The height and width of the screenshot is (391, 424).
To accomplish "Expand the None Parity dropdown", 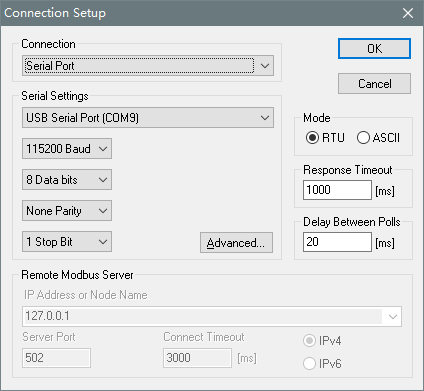I will coord(67,211).
